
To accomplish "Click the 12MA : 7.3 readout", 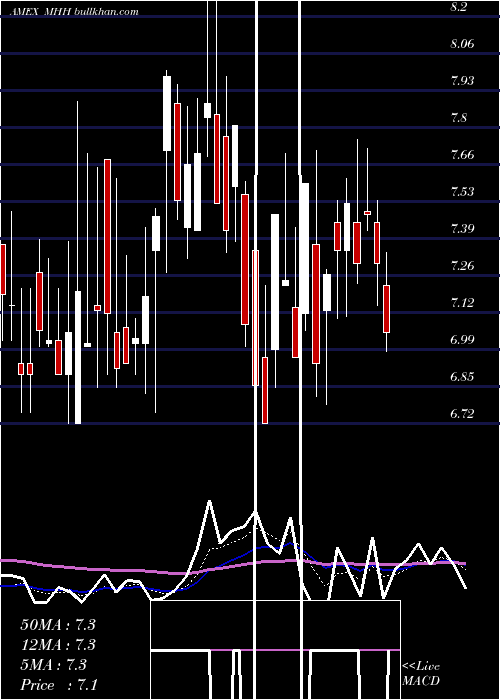I will point(58,645).
